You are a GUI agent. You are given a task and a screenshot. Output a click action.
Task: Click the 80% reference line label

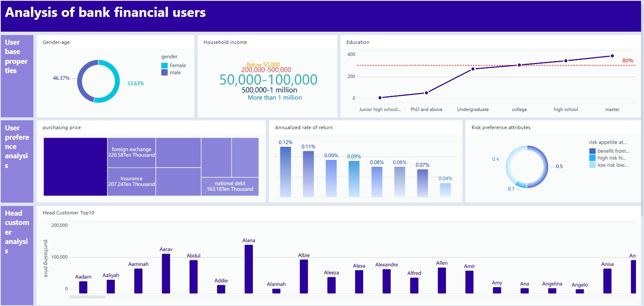click(x=628, y=61)
